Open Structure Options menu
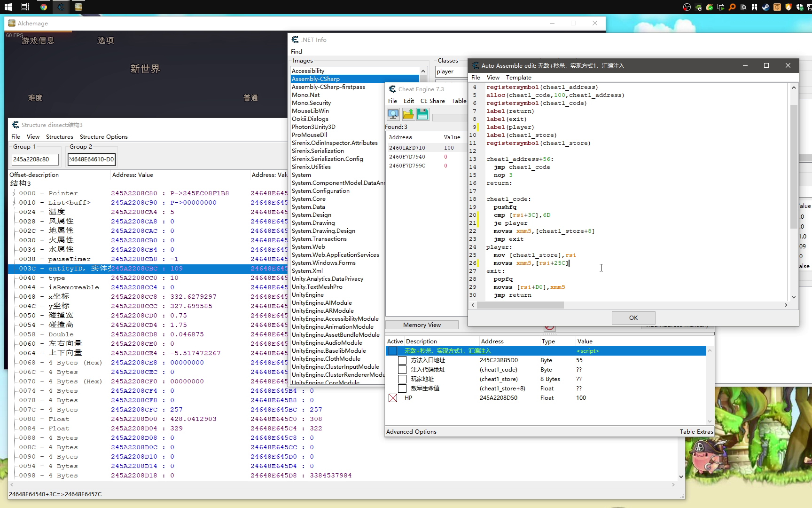 coord(104,137)
